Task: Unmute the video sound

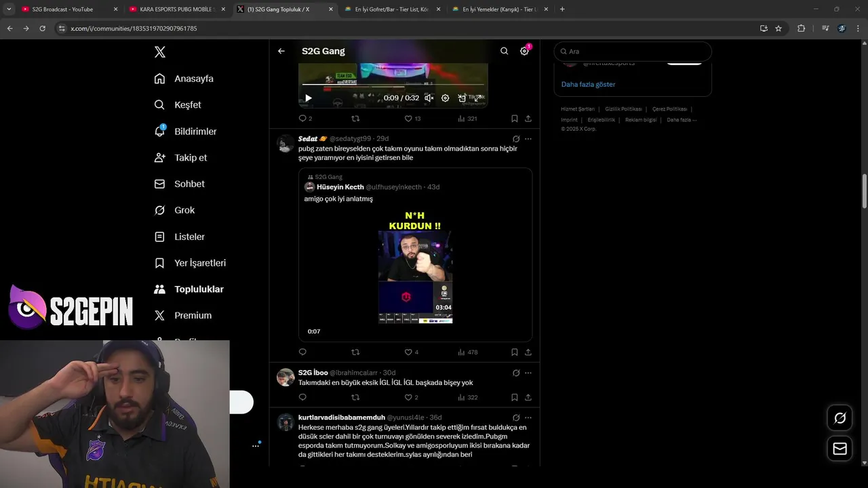Action: pos(429,98)
